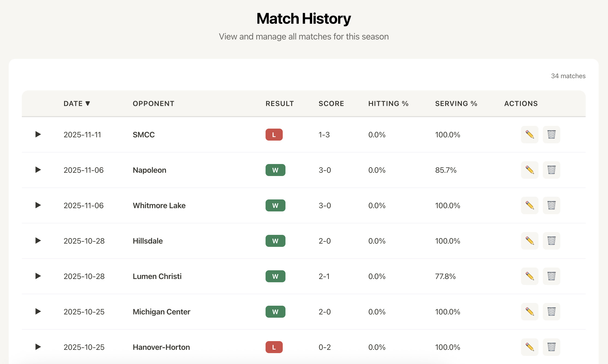This screenshot has width=608, height=364.
Task: Edit the SMCC match with the pencil icon
Action: 529,134
